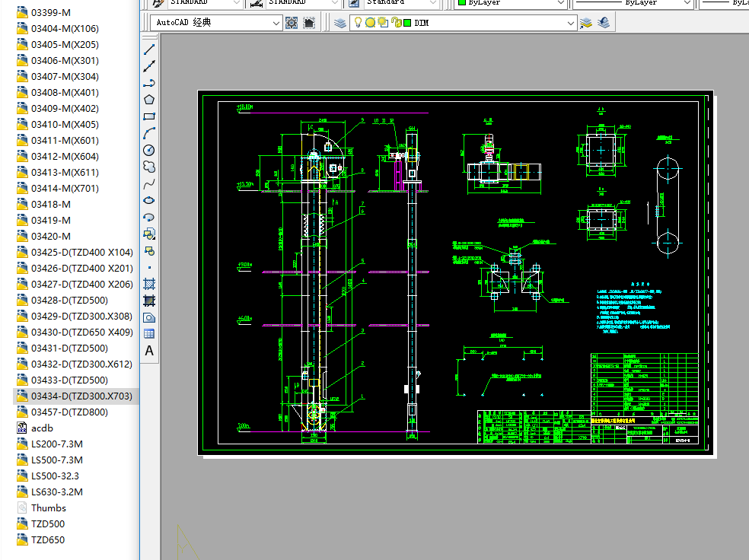The image size is (749, 560).
Task: Insert a Table with the table tool
Action: pos(149,334)
